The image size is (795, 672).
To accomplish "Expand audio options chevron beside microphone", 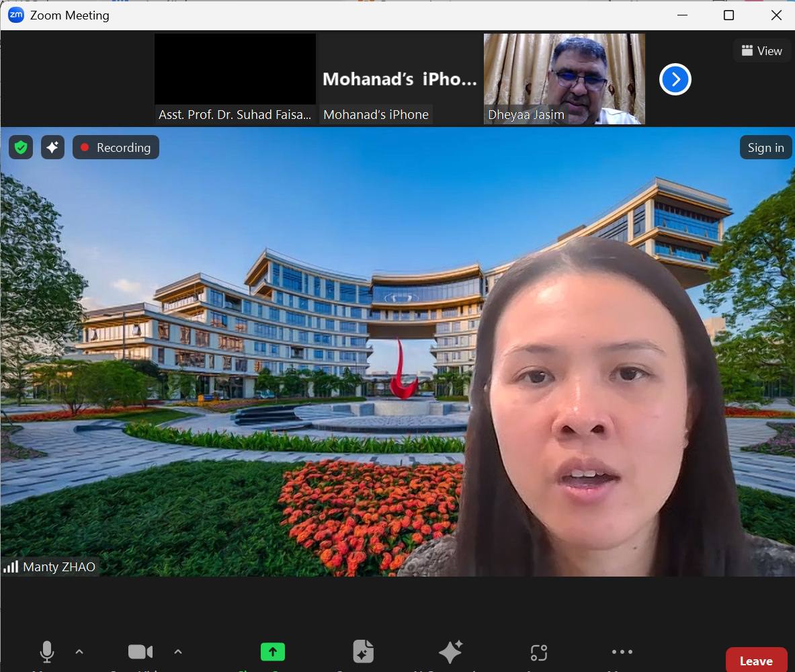I will point(79,652).
